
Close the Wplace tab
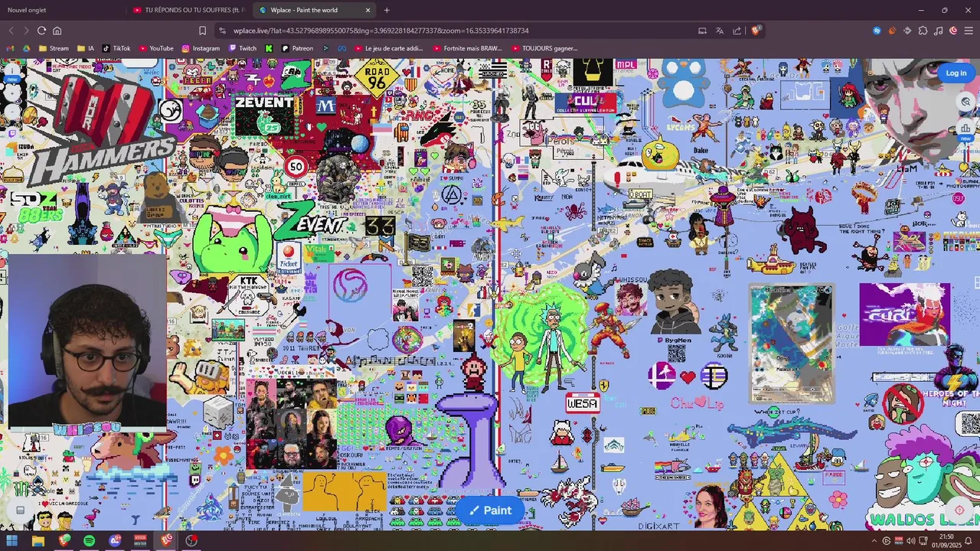coord(367,10)
